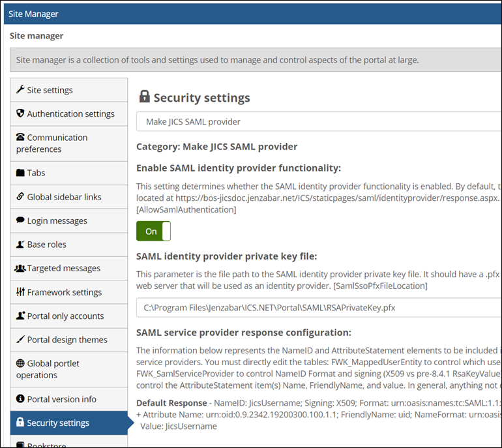This screenshot has height=448, width=502.
Task: Click Enable SAML identity provider functionality heading
Action: pos(239,168)
